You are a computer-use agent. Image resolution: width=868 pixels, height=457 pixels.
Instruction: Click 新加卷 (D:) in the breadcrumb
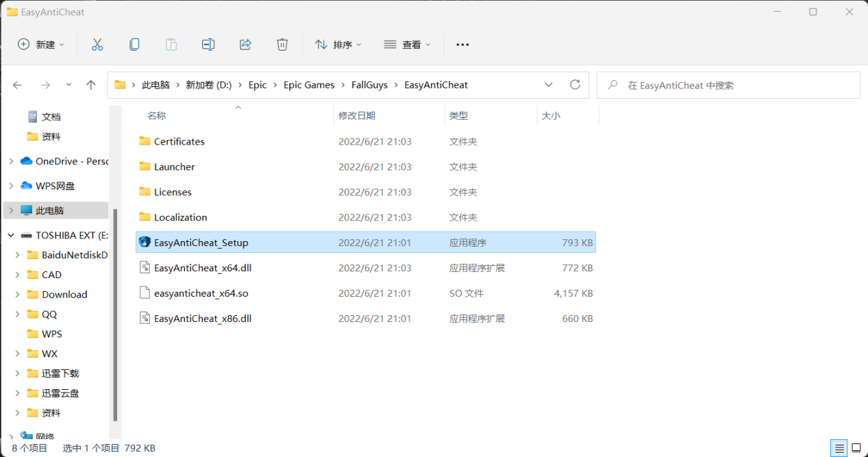pos(208,85)
